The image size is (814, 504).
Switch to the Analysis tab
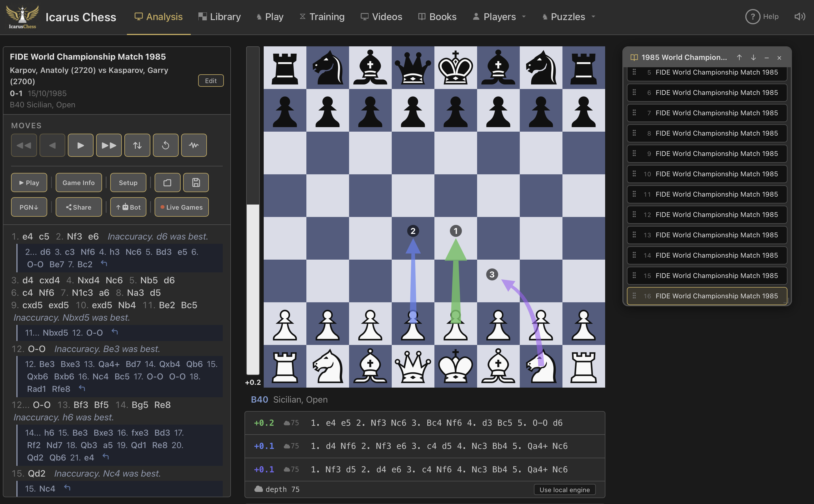coord(159,17)
